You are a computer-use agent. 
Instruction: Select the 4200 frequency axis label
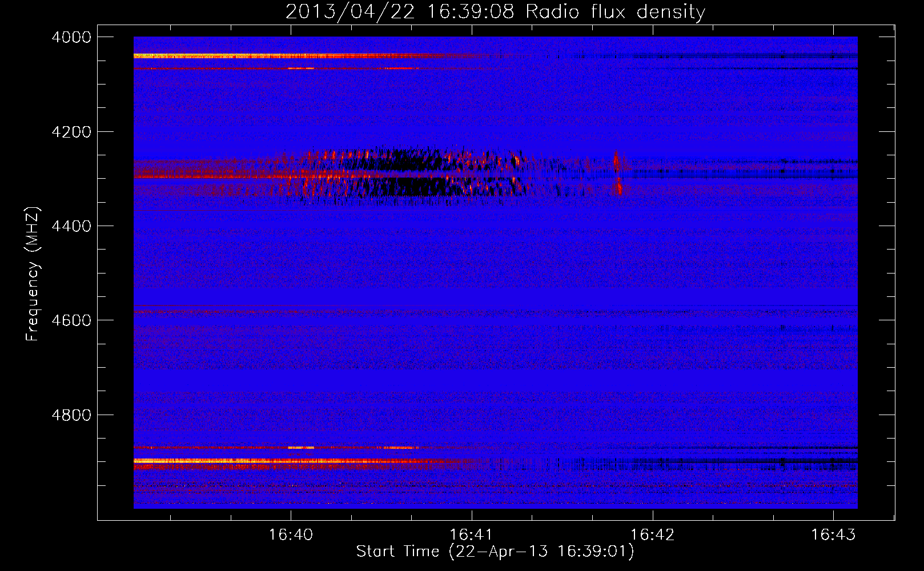pos(71,132)
